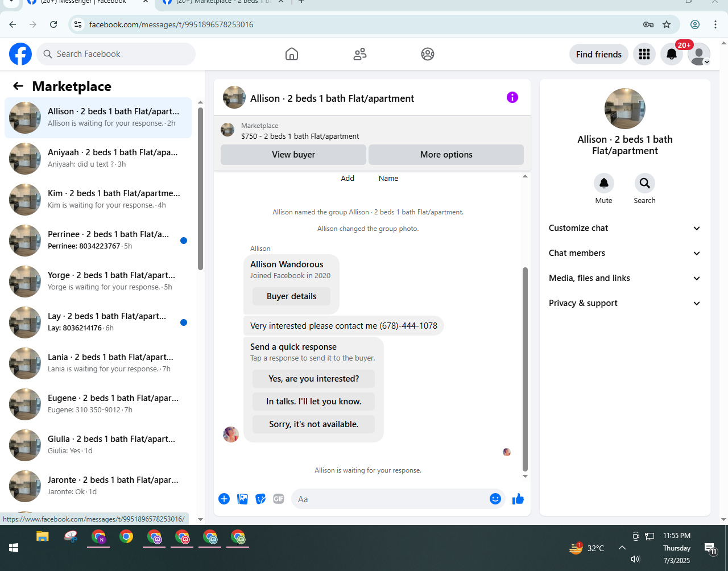Open the Windows Start menu
The height and width of the screenshot is (571, 728).
(14, 548)
